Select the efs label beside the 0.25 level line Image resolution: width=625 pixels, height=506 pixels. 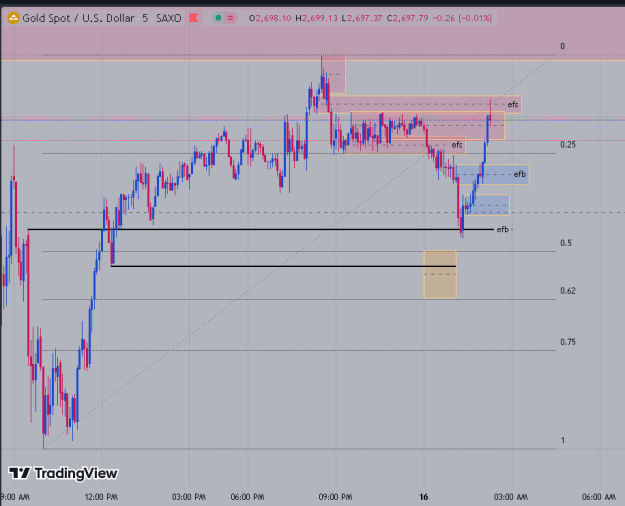[457, 145]
